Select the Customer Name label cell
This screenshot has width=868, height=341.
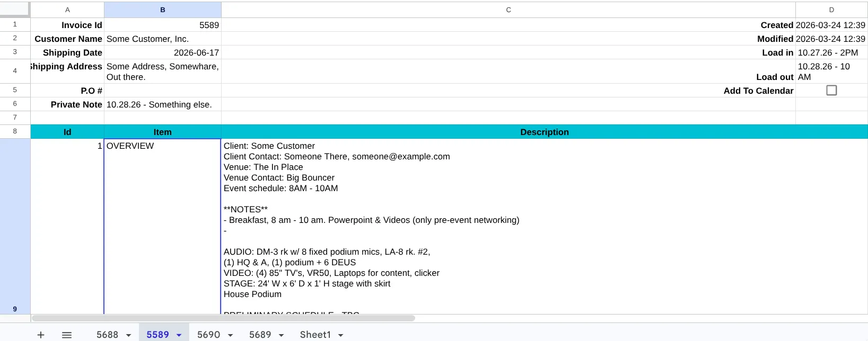pyautogui.click(x=67, y=39)
